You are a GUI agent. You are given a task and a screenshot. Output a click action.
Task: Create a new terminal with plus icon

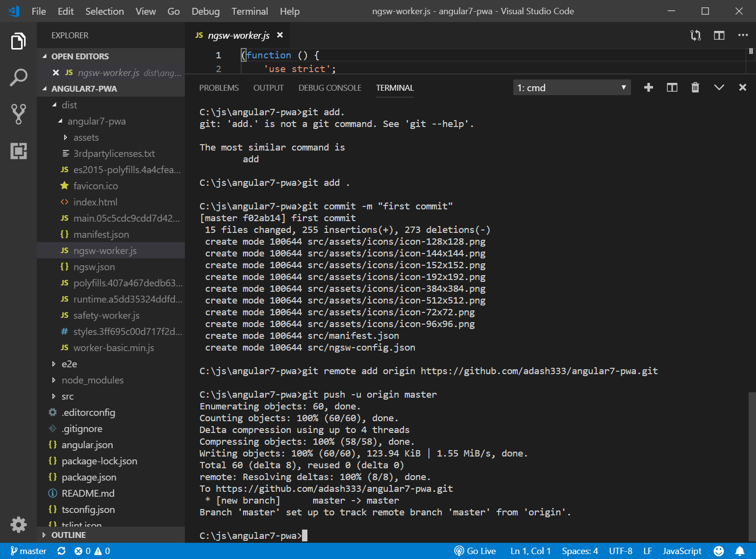[x=648, y=88]
